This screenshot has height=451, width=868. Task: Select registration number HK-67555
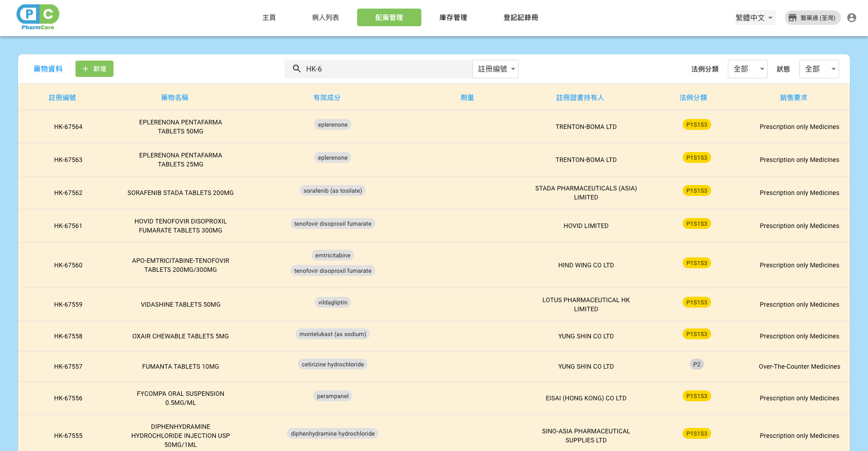point(68,436)
